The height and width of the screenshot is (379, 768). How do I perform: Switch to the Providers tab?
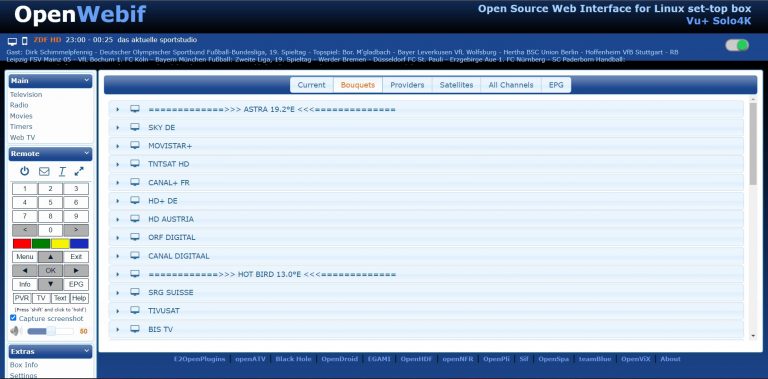coord(407,85)
